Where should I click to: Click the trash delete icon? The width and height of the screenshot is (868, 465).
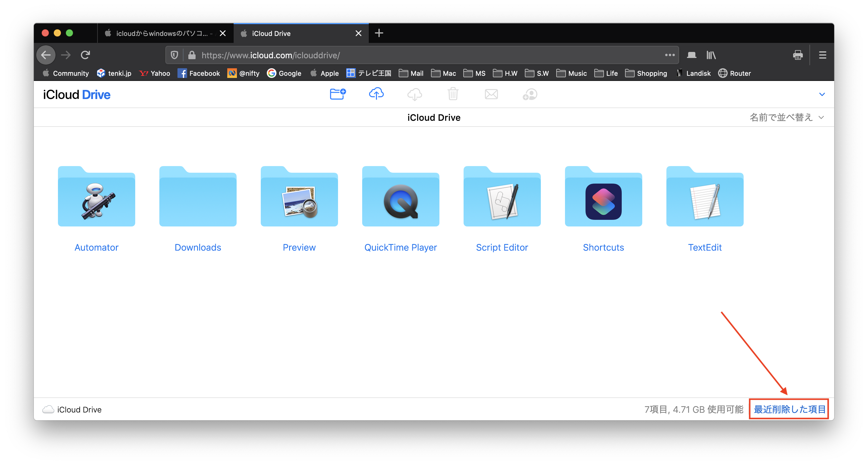tap(453, 94)
